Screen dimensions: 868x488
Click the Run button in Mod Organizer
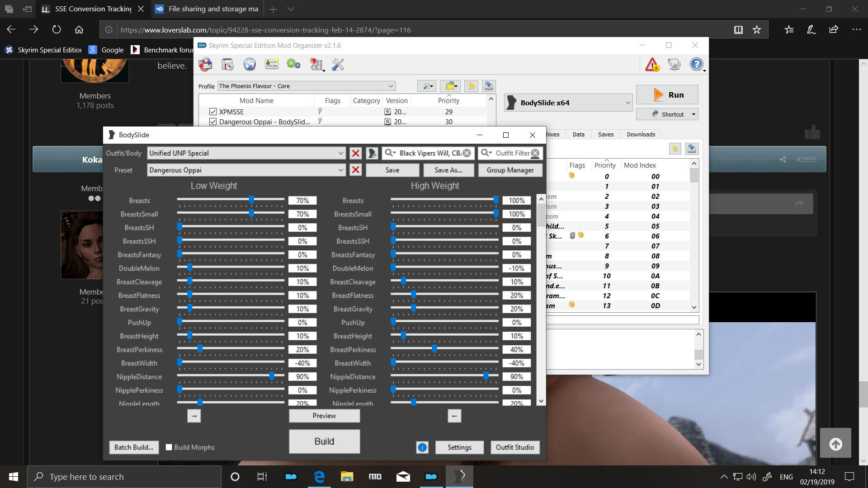pyautogui.click(x=667, y=95)
